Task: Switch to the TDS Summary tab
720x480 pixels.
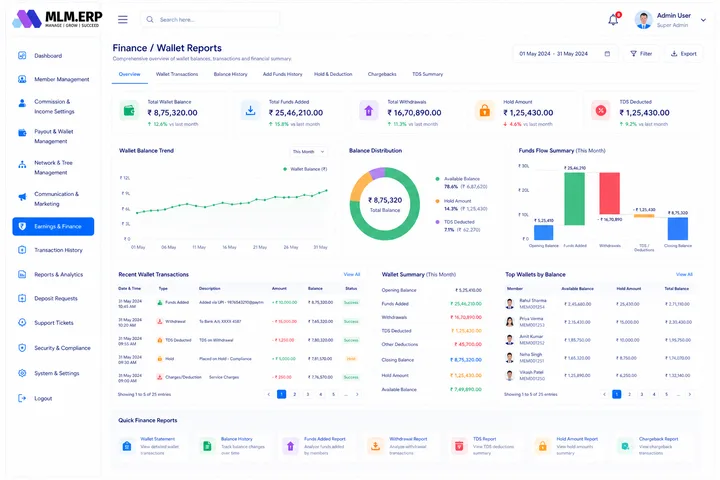Action: pyautogui.click(x=428, y=74)
